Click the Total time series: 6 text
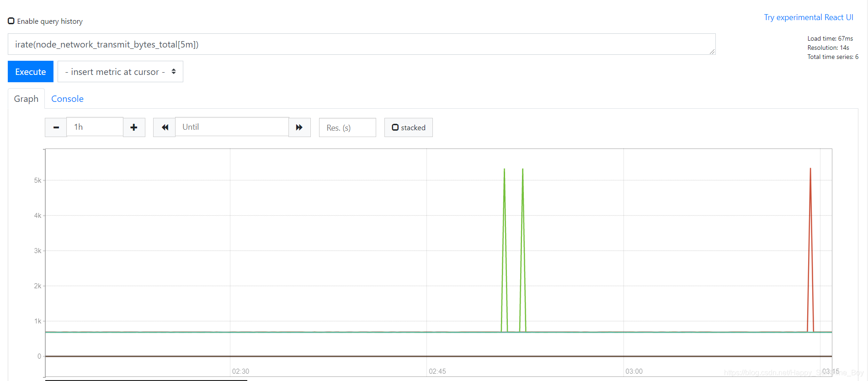868x381 pixels. coord(833,57)
